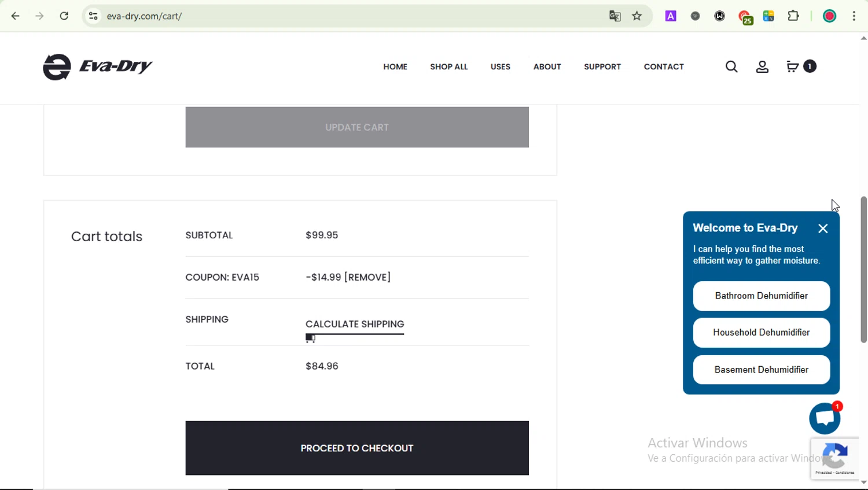Open ABOUT menu item
The height and width of the screenshot is (490, 868).
547,67
